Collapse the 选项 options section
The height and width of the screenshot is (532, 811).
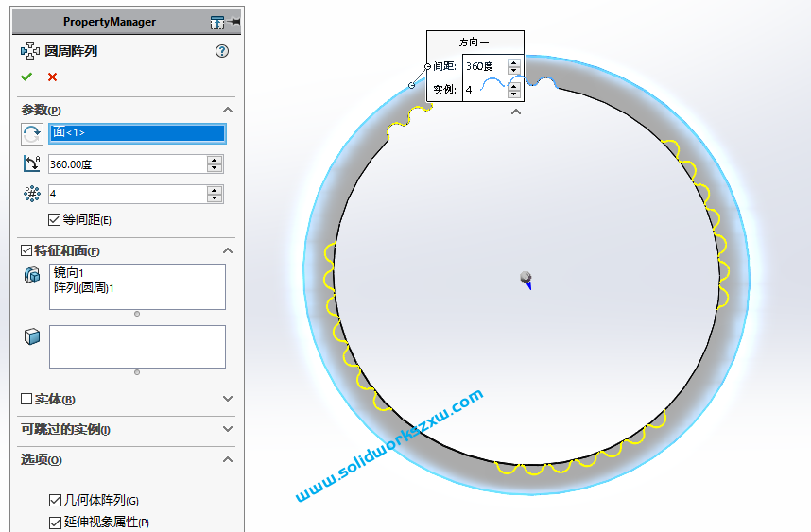pos(228,459)
